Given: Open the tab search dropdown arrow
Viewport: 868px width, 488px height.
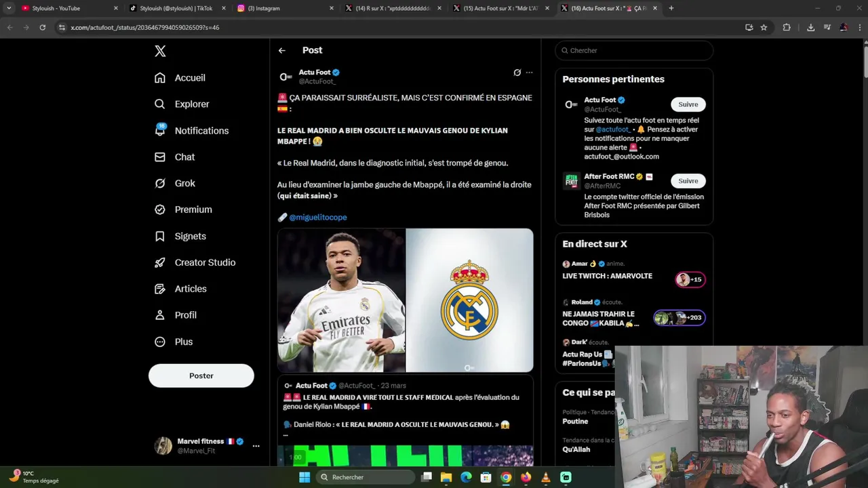Looking at the screenshot, I should [x=9, y=8].
